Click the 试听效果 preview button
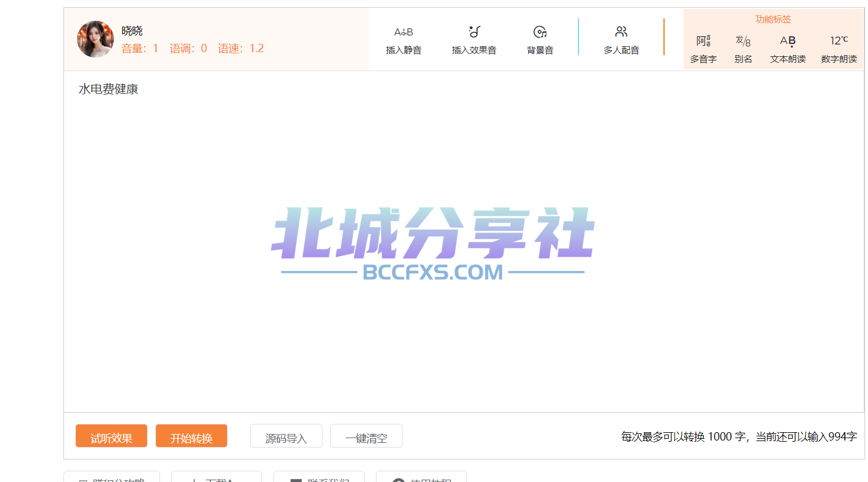868x482 pixels. pos(111,436)
